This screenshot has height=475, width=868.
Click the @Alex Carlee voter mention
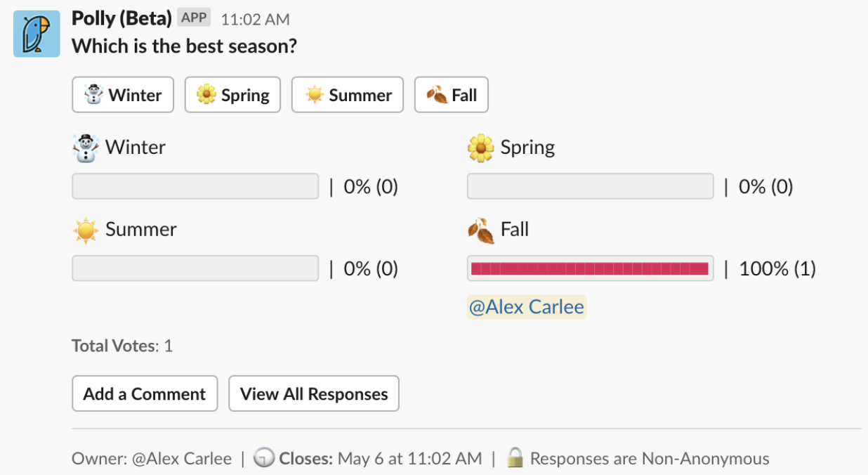click(527, 307)
